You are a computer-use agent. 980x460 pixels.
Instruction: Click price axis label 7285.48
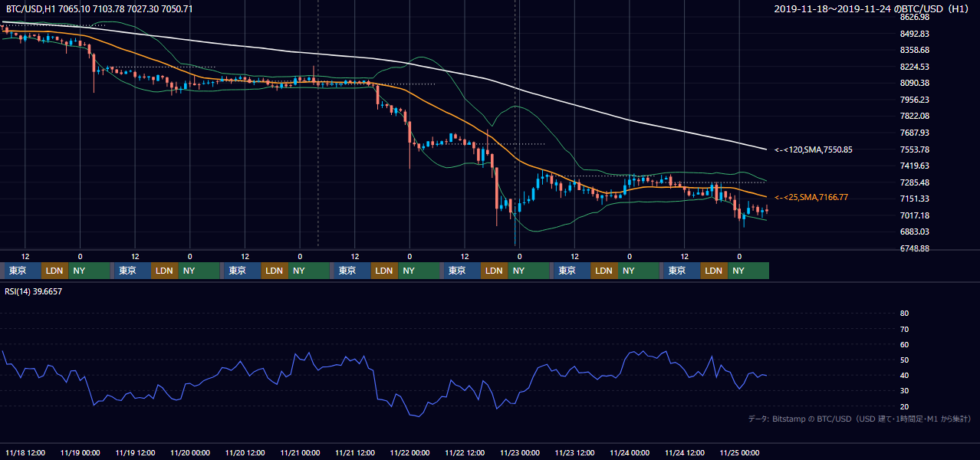[x=915, y=182]
